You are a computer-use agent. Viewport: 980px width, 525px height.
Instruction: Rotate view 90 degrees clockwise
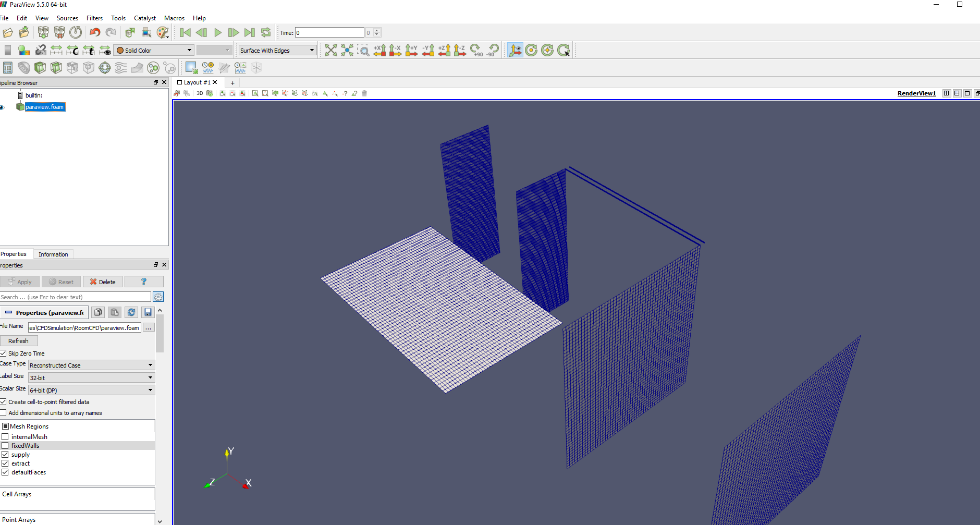[x=476, y=50]
